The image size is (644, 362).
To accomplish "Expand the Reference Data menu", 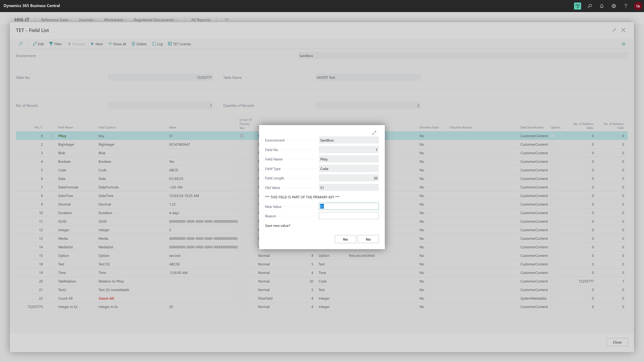I will tap(56, 20).
